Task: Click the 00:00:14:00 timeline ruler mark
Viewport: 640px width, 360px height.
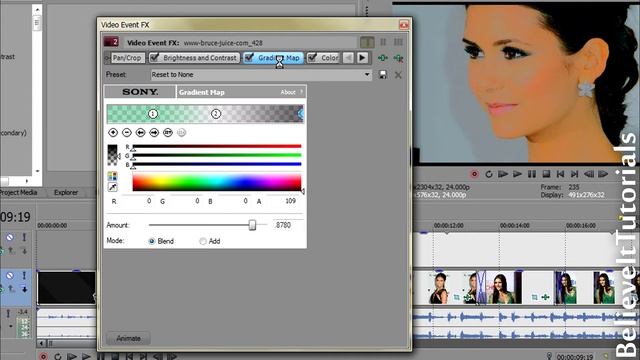Action: pos(514,225)
